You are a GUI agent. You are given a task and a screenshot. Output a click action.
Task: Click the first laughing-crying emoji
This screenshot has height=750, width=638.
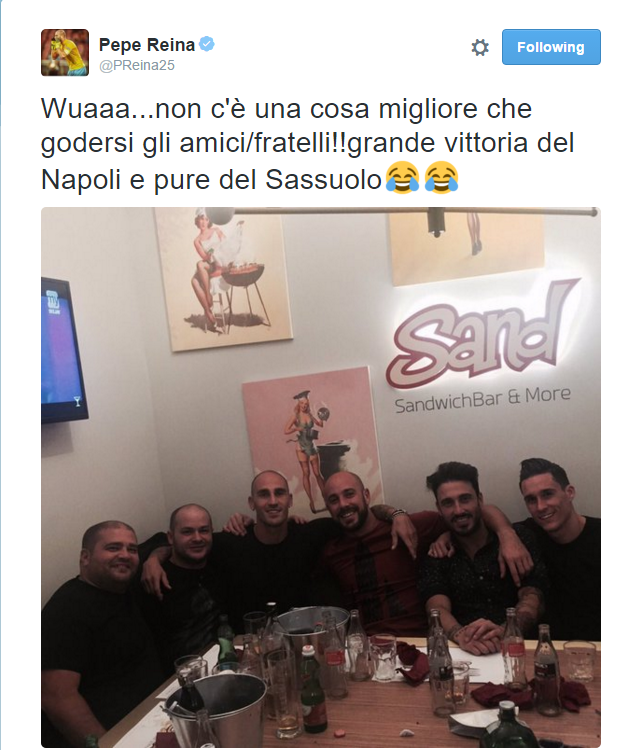pos(402,178)
